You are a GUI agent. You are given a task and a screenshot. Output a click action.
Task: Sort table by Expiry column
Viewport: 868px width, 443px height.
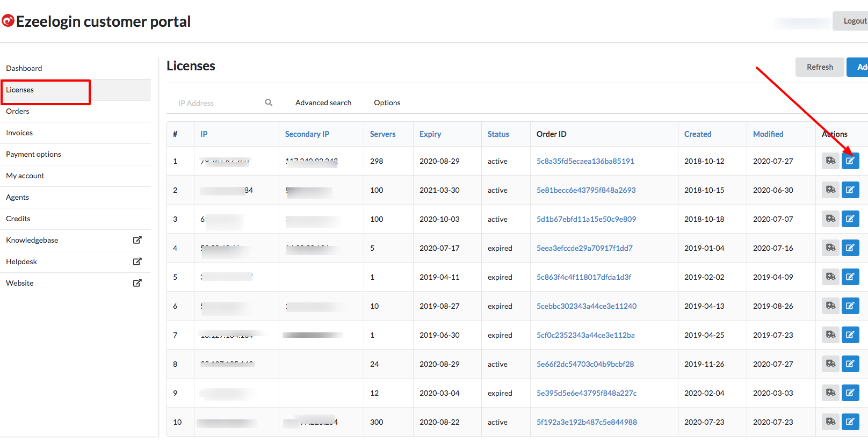coord(430,134)
